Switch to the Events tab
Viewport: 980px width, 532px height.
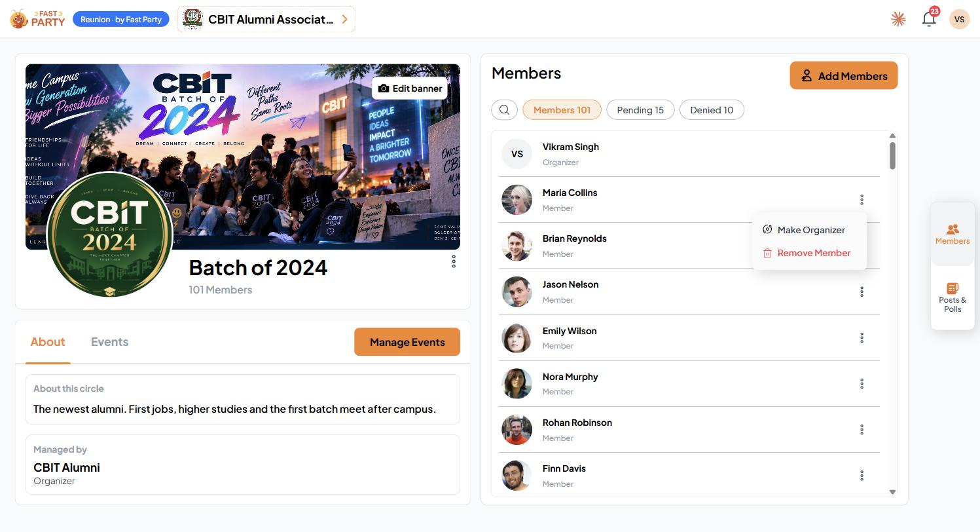pyautogui.click(x=109, y=342)
